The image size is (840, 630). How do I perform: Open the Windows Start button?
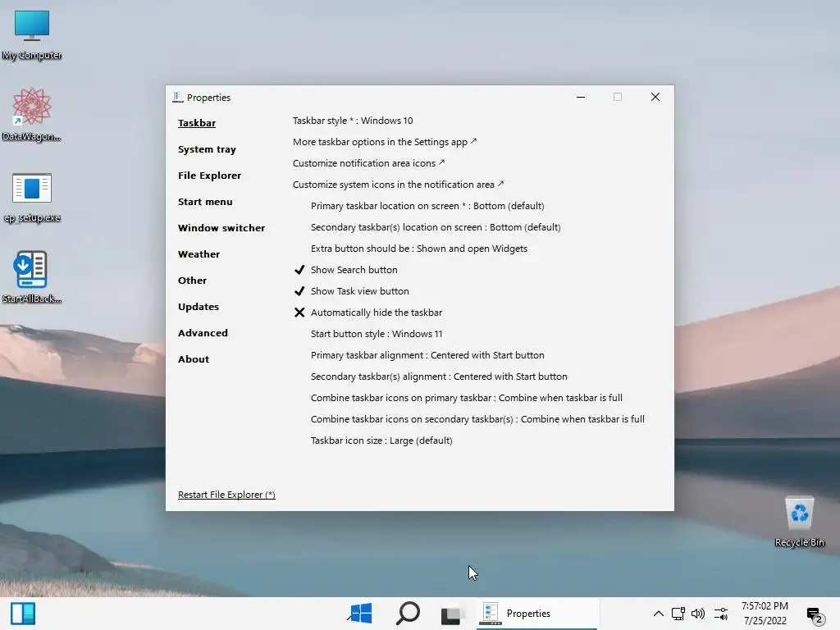(361, 614)
